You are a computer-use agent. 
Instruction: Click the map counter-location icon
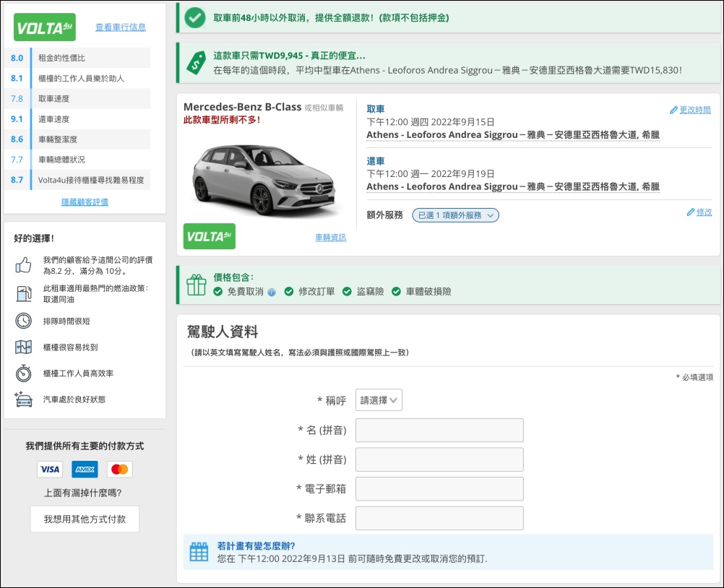click(24, 347)
